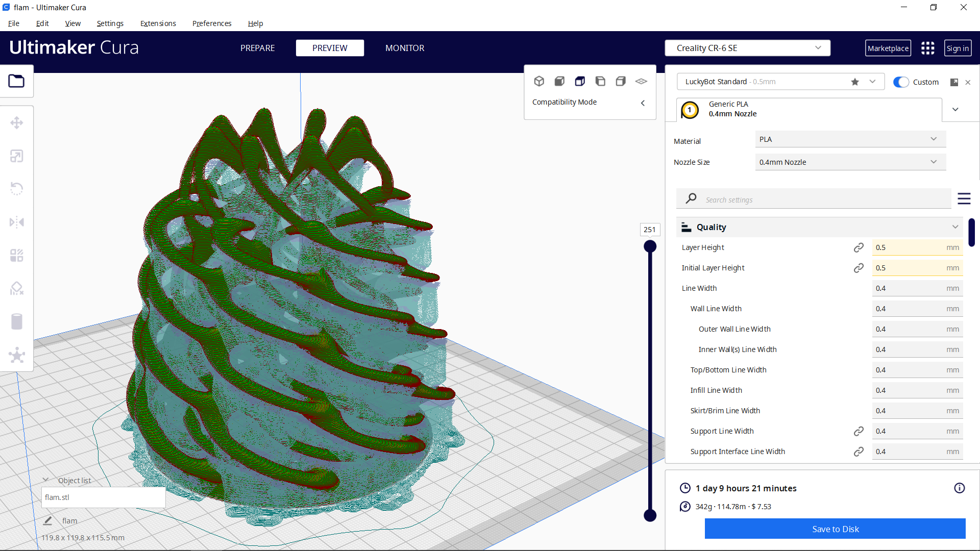This screenshot has width=980, height=551.
Task: Open the Material dropdown
Action: (850, 139)
